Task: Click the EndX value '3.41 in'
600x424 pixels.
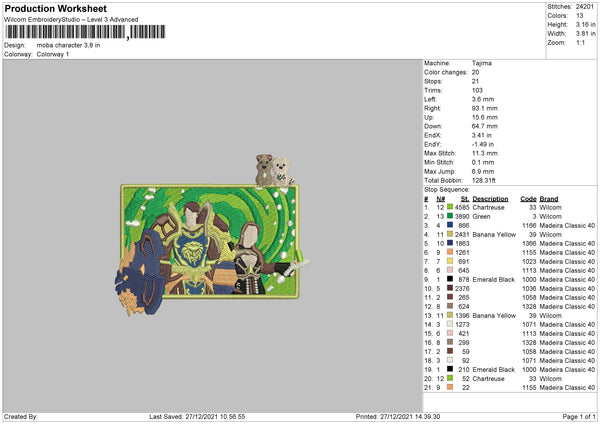Action: [482, 135]
